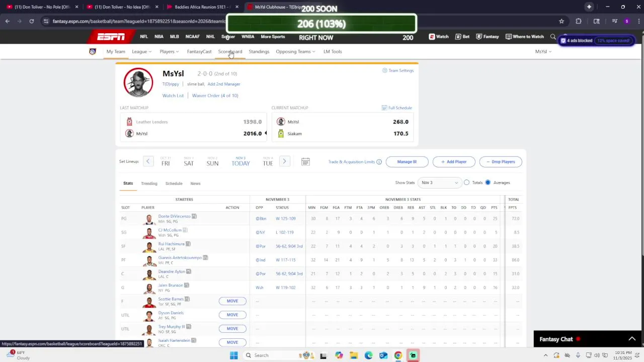Select the Totals radio button
The image size is (644, 362).
467,183
